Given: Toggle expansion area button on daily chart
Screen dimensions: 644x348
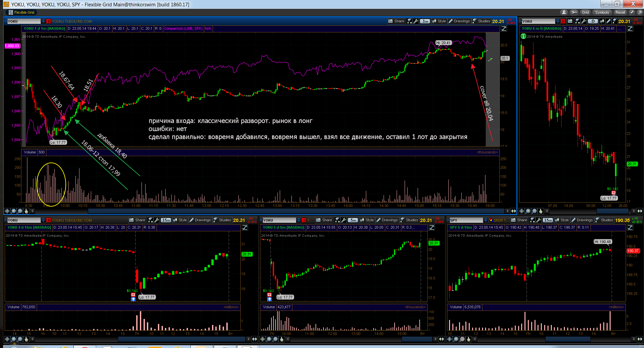Looking at the screenshot, I should point(640,211).
